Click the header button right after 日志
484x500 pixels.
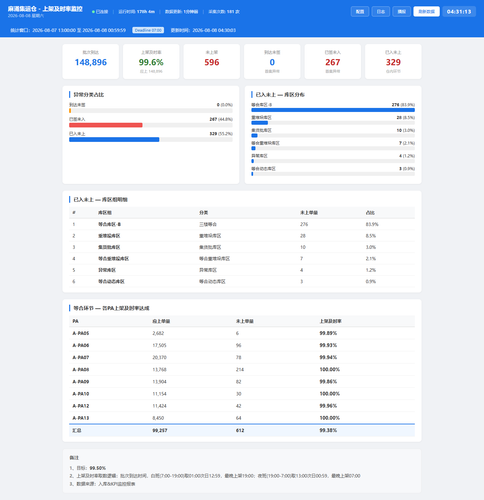pos(402,12)
